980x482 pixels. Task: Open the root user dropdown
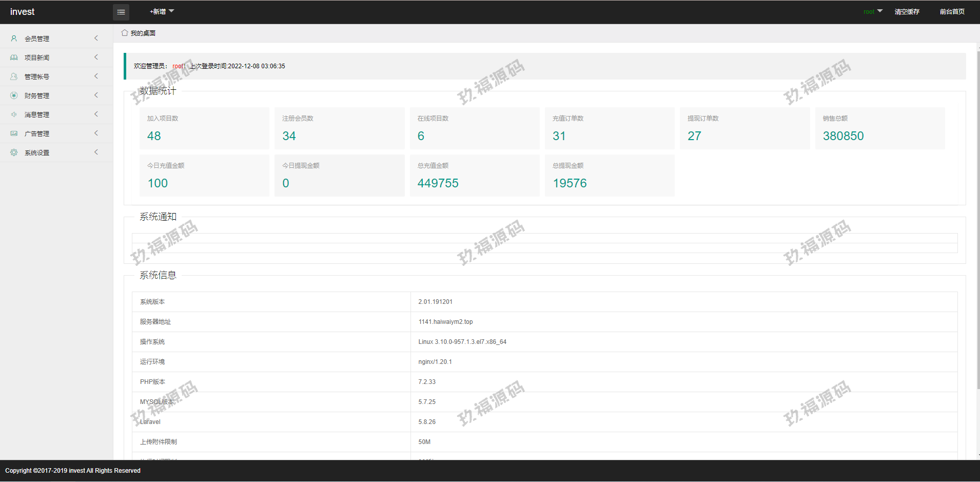point(872,11)
